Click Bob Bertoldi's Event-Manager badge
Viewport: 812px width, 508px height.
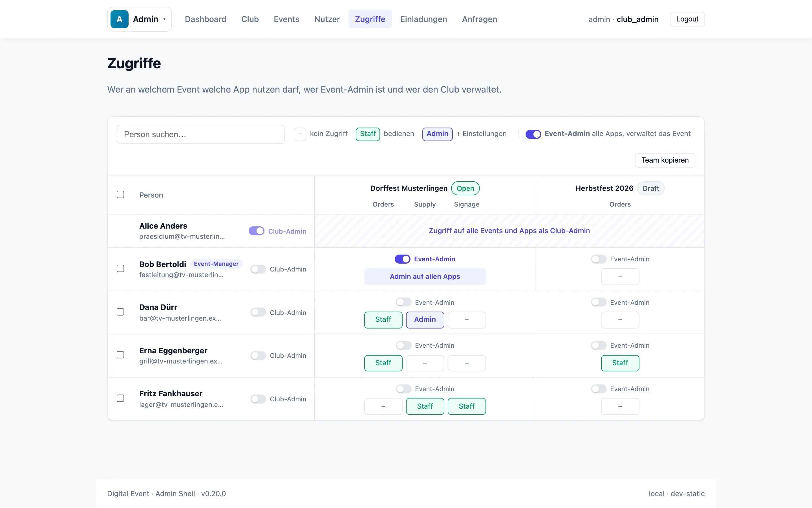click(x=216, y=264)
